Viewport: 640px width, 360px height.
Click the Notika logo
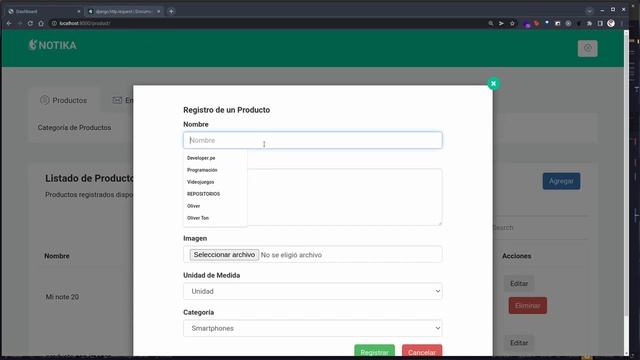pos(53,45)
